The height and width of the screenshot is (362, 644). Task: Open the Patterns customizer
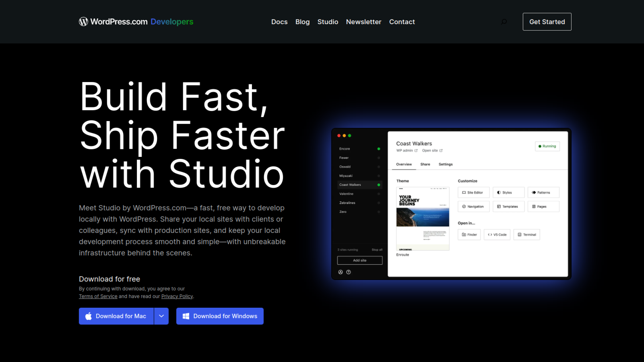point(543,192)
